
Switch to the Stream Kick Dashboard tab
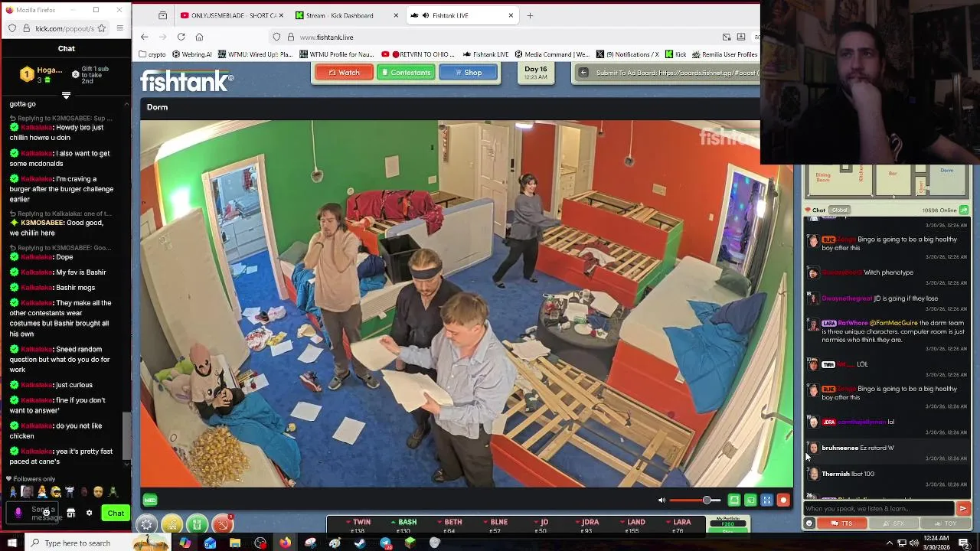346,15
